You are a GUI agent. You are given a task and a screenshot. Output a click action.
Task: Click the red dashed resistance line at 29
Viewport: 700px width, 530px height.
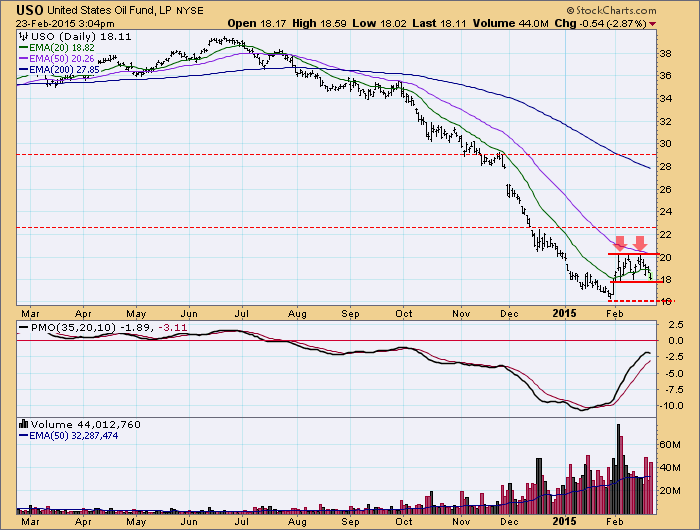tap(300, 155)
